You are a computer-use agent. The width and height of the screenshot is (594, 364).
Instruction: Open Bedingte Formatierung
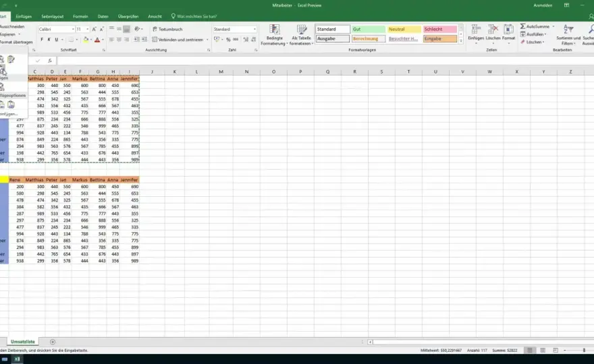click(x=275, y=35)
